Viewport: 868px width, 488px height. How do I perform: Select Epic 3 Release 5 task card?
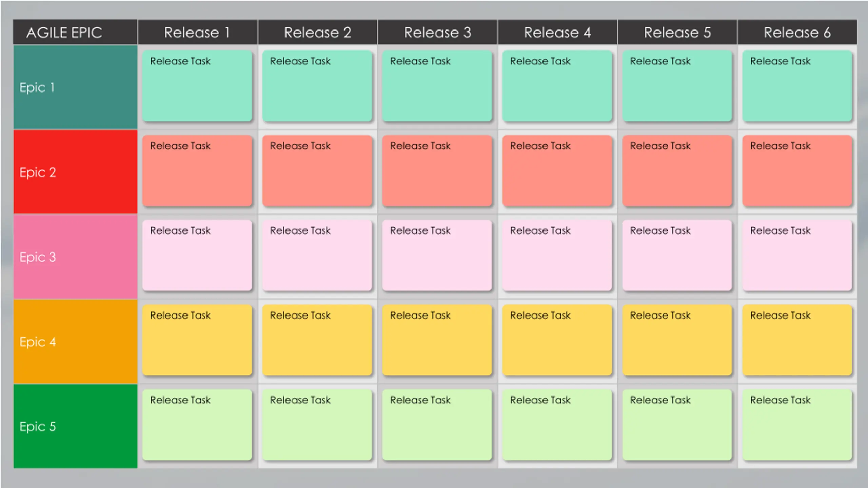(x=677, y=256)
